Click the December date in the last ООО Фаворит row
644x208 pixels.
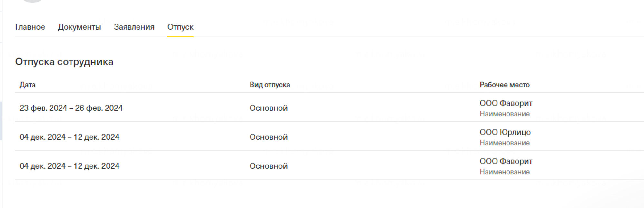(70, 166)
